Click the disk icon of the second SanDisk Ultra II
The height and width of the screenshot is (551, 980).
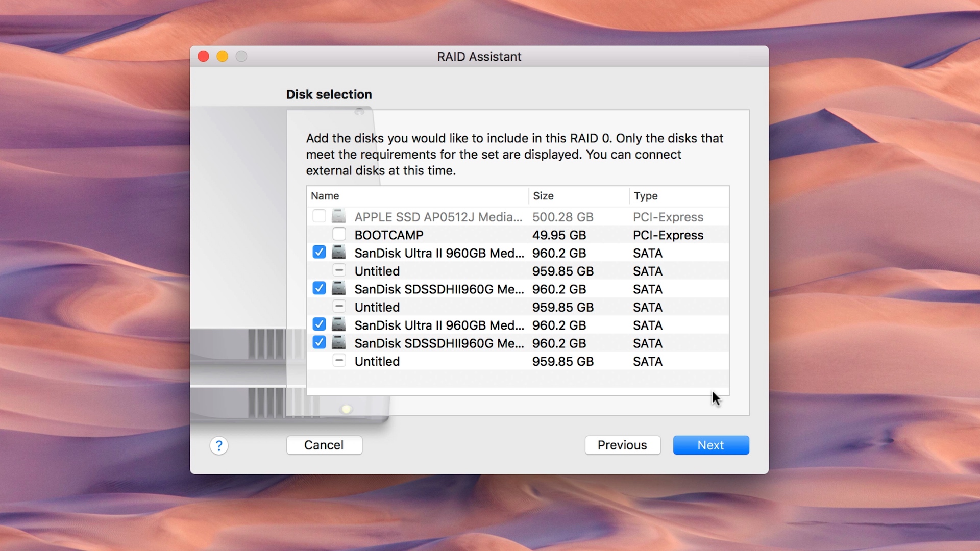[338, 325]
